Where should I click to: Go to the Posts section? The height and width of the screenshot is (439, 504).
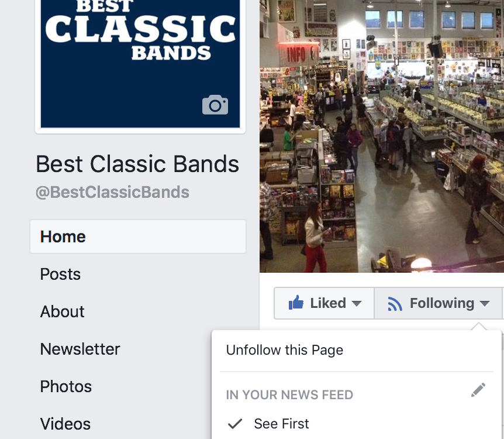tap(60, 274)
